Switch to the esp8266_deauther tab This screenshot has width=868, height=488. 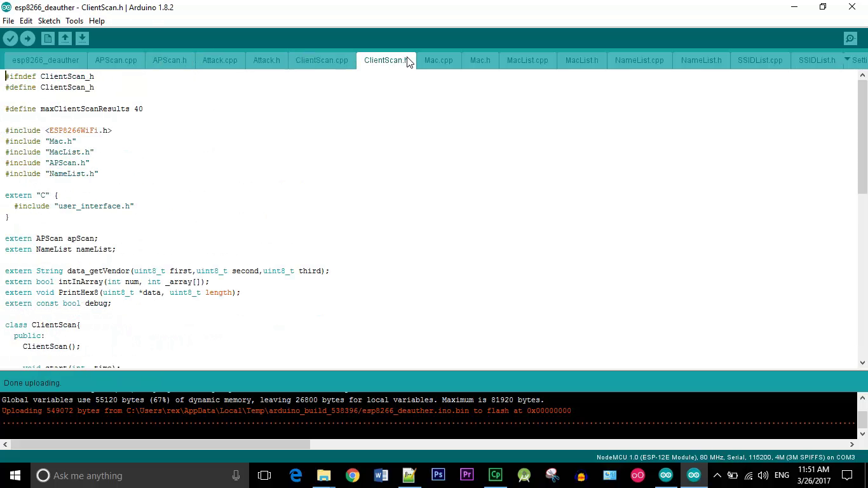pos(46,60)
